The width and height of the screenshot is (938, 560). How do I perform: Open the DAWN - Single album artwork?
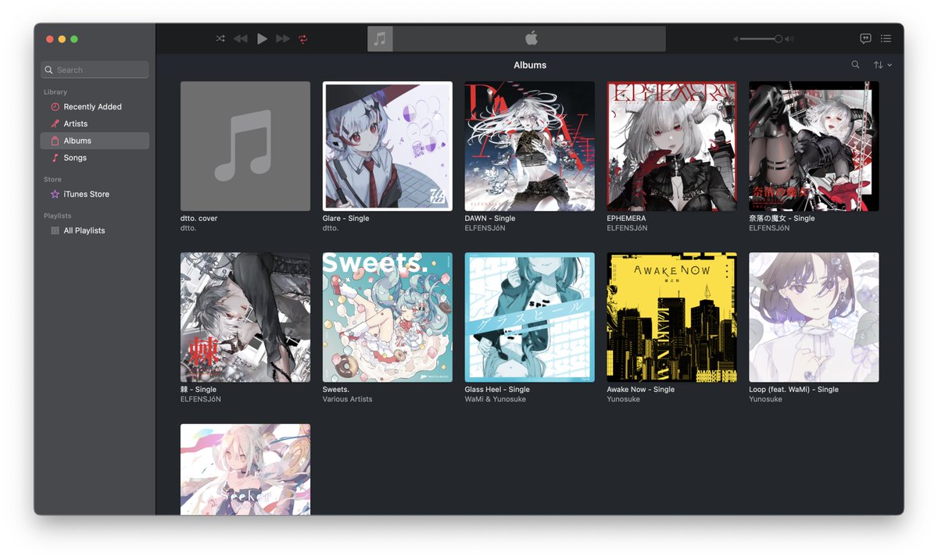530,146
